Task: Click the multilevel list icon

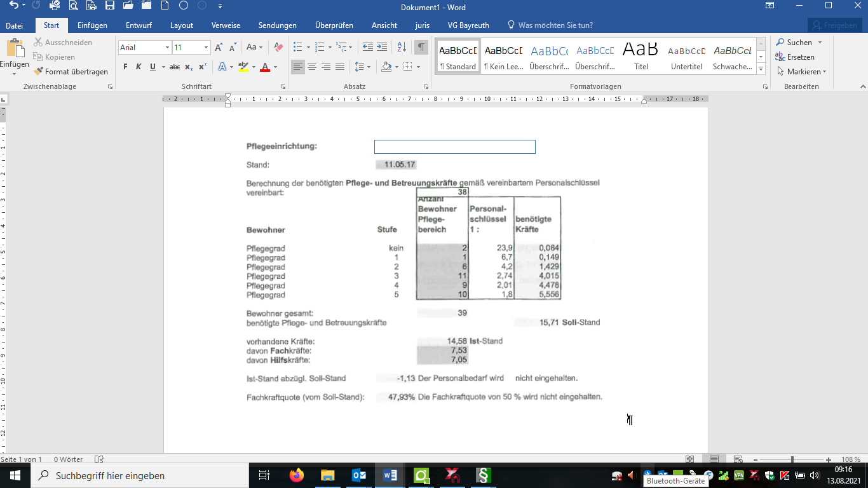Action: [x=341, y=47]
